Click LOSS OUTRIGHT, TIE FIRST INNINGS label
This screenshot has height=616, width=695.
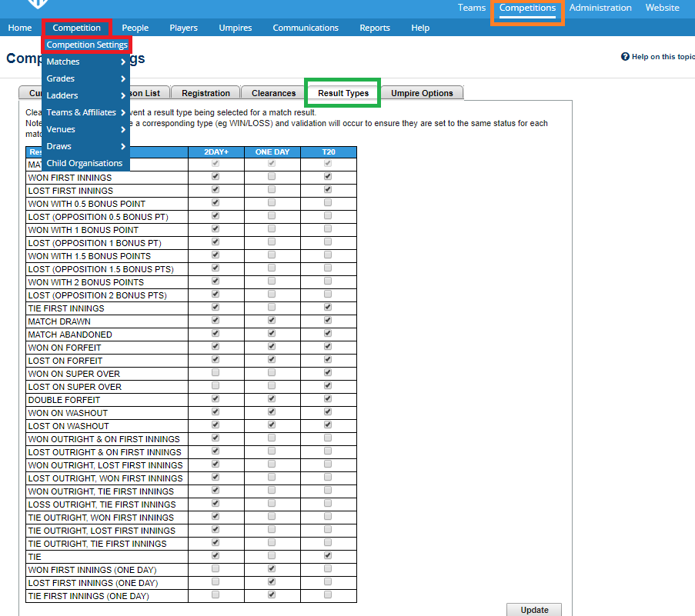click(x=102, y=504)
